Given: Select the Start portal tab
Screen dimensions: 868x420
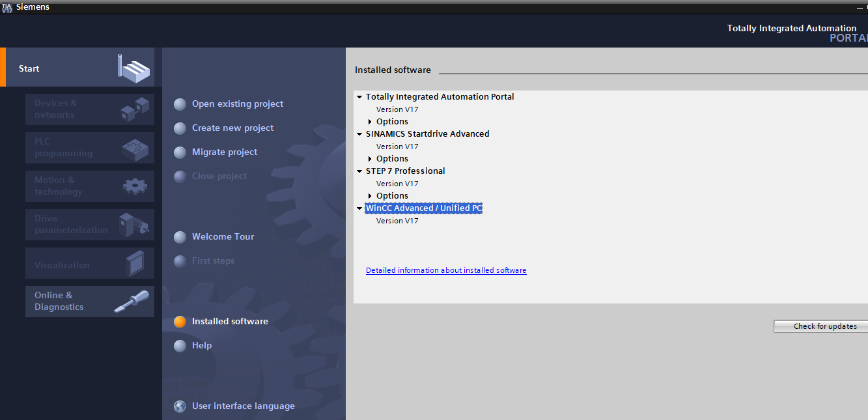Looking at the screenshot, I should (77, 67).
